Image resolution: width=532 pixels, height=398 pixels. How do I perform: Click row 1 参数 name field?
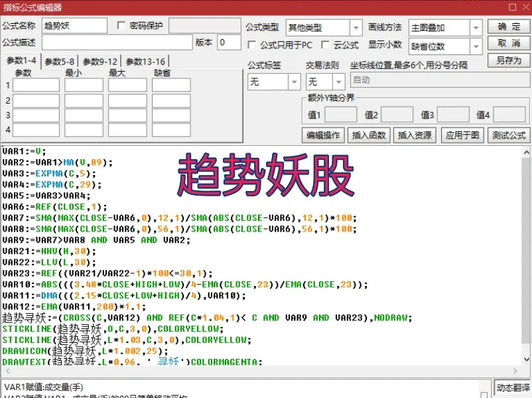36,85
